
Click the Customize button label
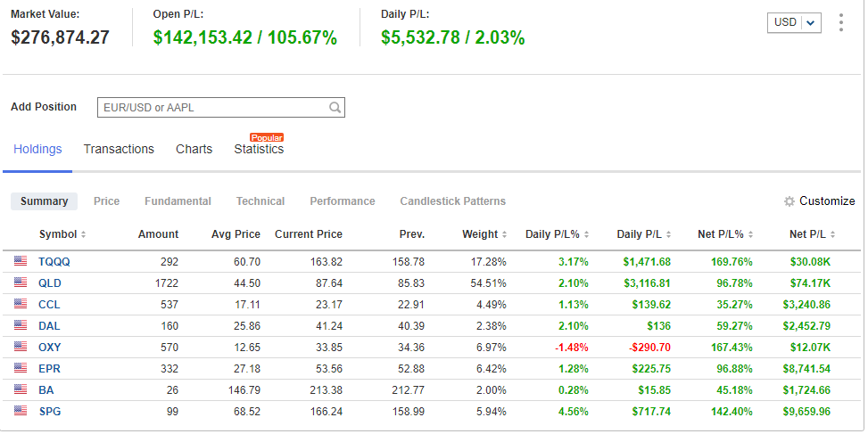coord(827,201)
